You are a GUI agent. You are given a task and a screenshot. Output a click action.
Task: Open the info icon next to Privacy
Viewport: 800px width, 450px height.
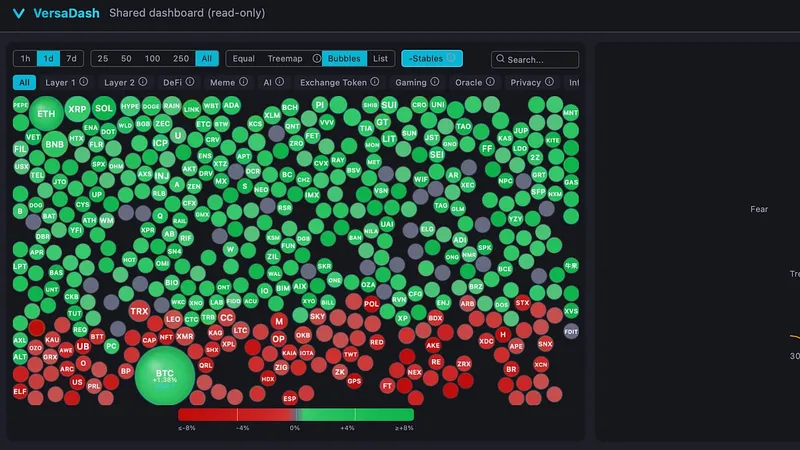tap(549, 82)
